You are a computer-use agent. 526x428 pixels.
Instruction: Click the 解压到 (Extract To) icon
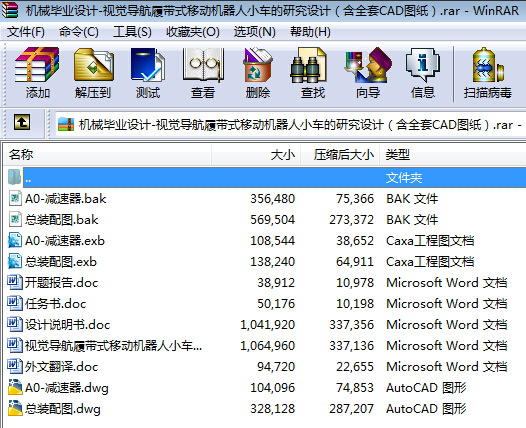[94, 65]
